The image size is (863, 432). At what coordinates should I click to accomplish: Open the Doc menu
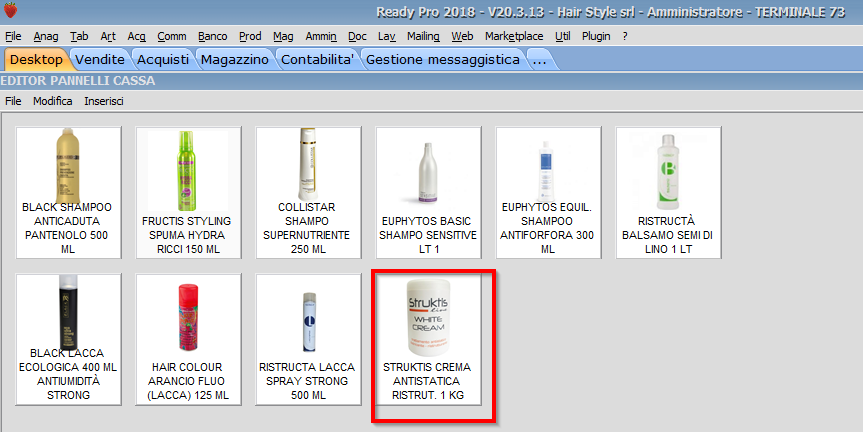coord(357,36)
